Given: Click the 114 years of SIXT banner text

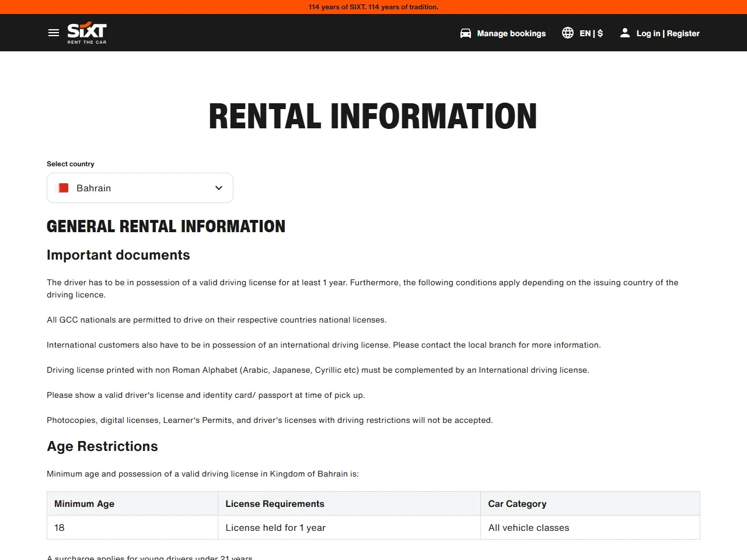Looking at the screenshot, I should pos(373,7).
